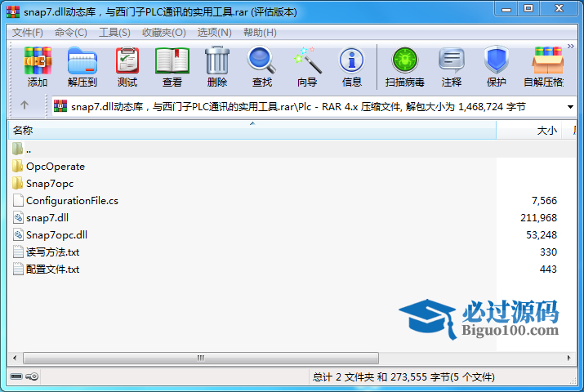Click the WinRAR title bar icon
This screenshot has height=392, width=584.
pos(13,12)
